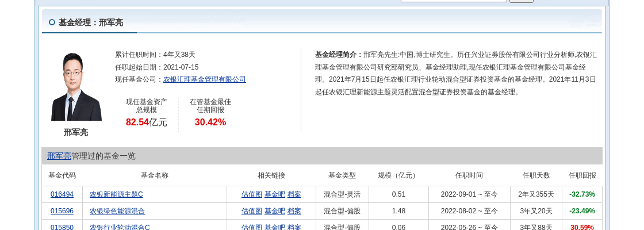Click the 2年又355天 days cell

pyautogui.click(x=536, y=194)
